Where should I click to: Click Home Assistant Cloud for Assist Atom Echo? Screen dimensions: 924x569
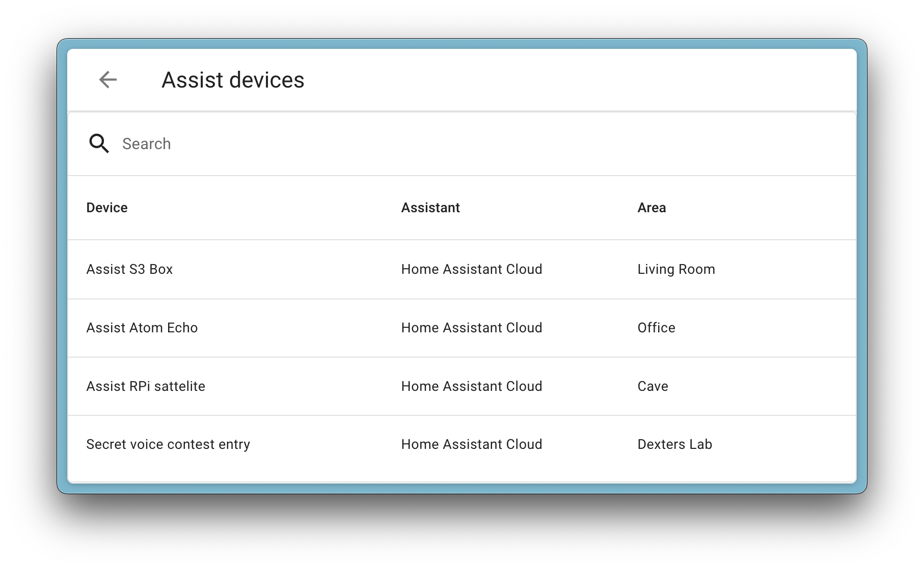pos(472,328)
